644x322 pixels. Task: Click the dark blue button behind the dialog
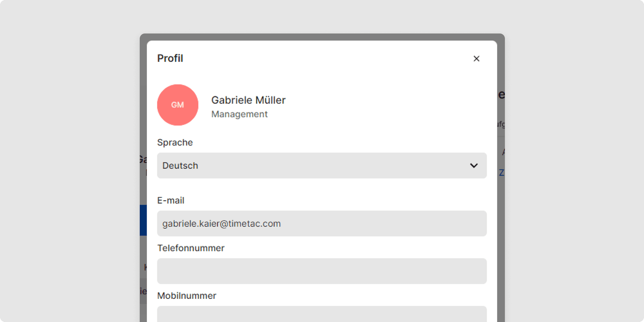click(144, 220)
